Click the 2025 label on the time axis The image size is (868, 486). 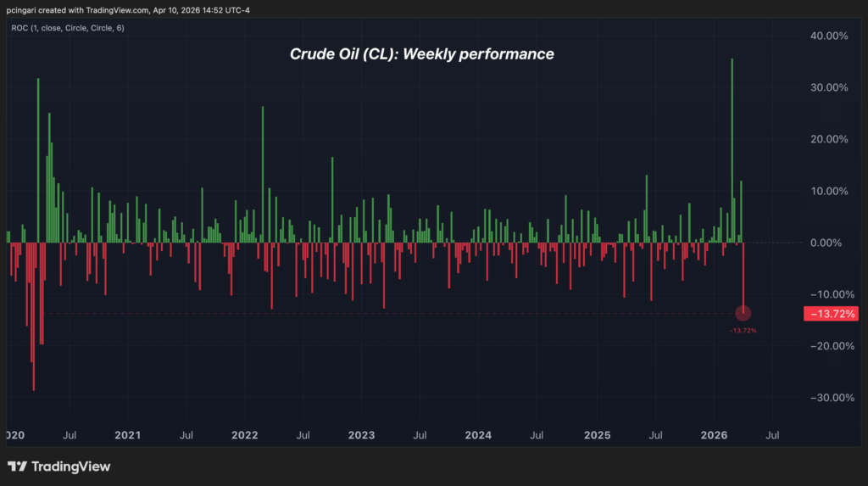pyautogui.click(x=597, y=436)
